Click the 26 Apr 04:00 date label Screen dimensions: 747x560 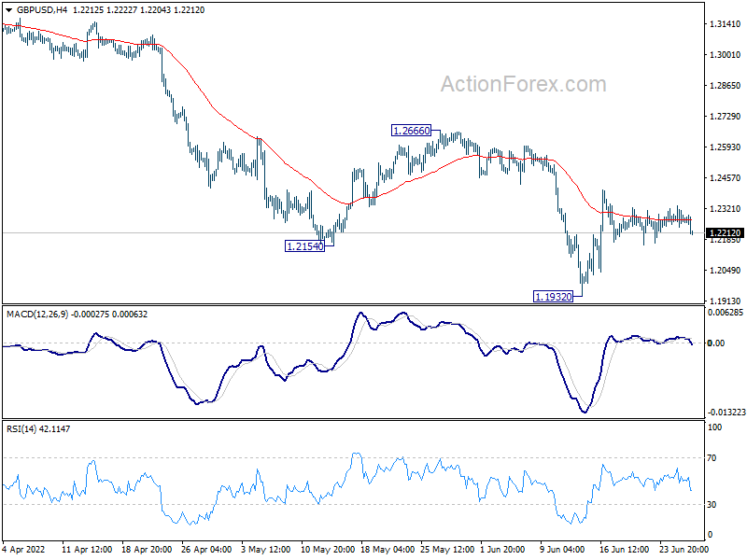pyautogui.click(x=206, y=550)
